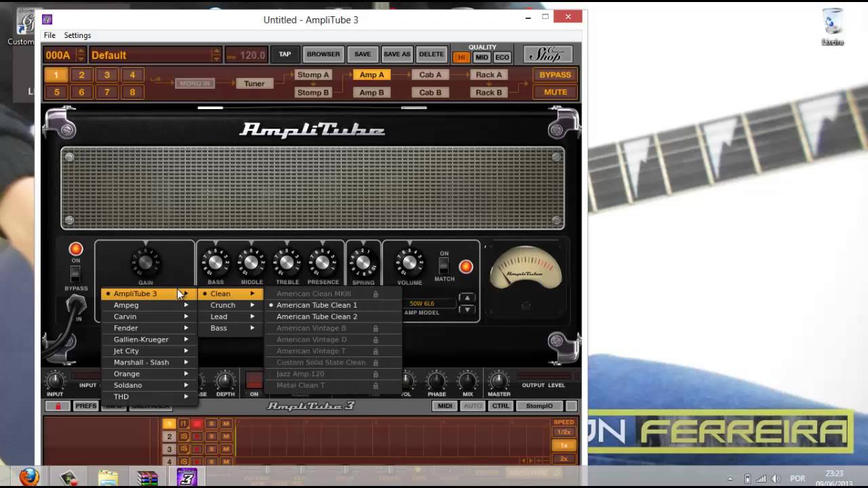Flip the amp BYPASS switch

pyautogui.click(x=75, y=274)
